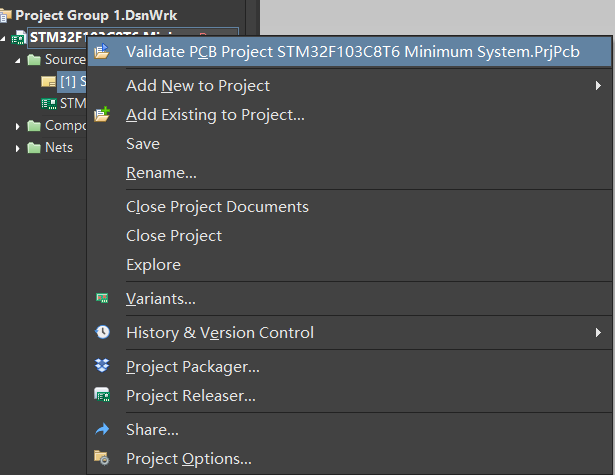Viewport: 615px width, 475px height.
Task: Collapse the Source Documents folder
Action: click(18, 60)
